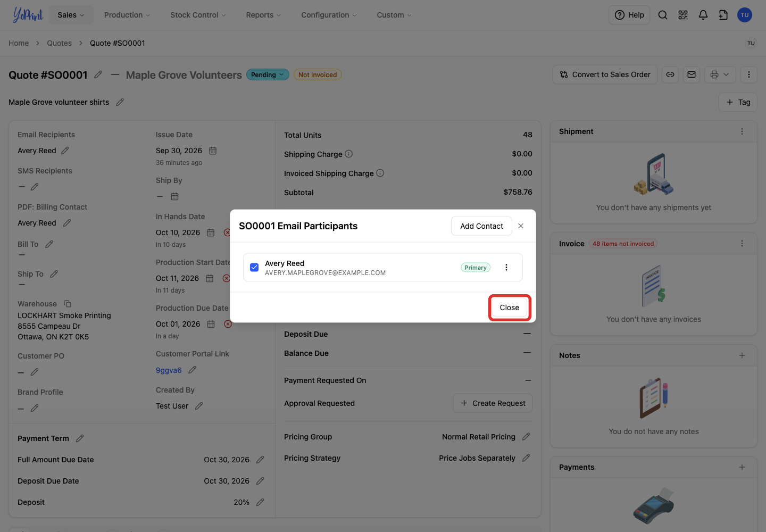Open the Shipment panel options menu
The image size is (766, 532).
[742, 131]
